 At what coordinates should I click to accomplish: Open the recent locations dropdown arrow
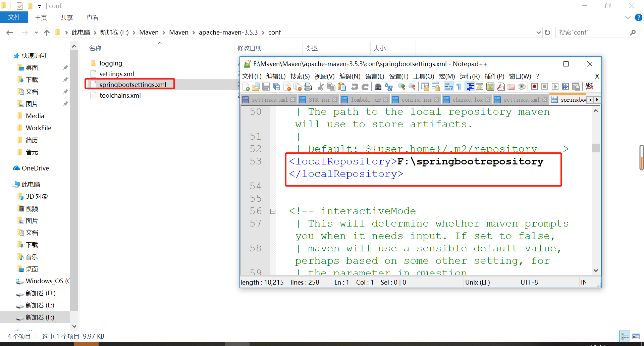pos(36,33)
